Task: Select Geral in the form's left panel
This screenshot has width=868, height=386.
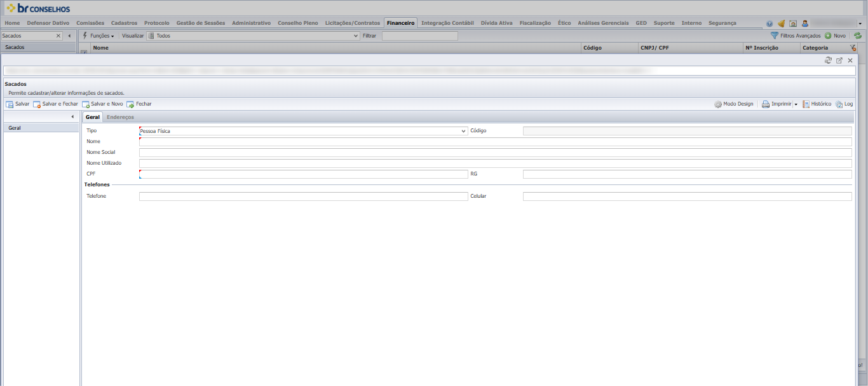Action: [41, 128]
